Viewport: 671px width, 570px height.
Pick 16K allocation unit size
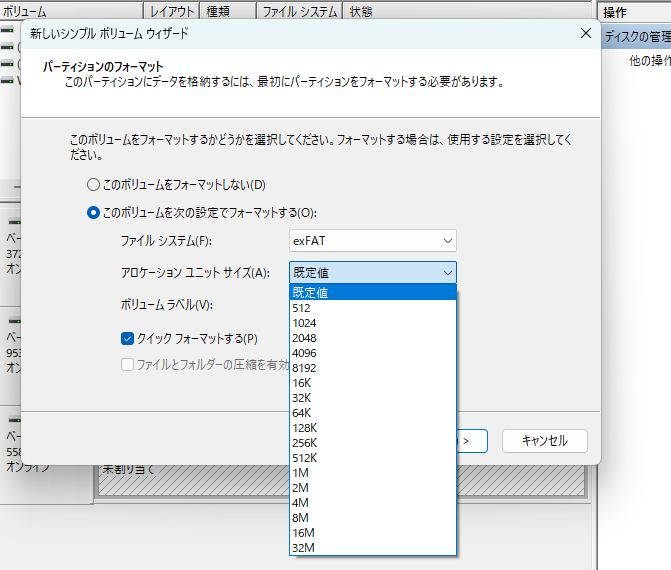[373, 383]
